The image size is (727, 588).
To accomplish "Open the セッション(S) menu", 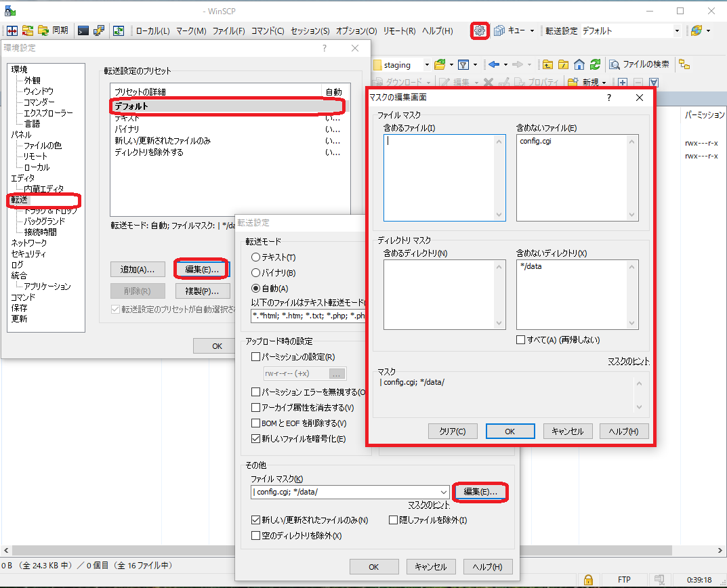I will pos(310,30).
